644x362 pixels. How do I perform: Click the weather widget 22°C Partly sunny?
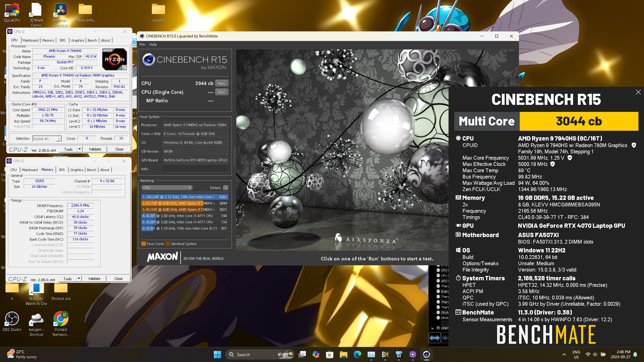[22, 354]
